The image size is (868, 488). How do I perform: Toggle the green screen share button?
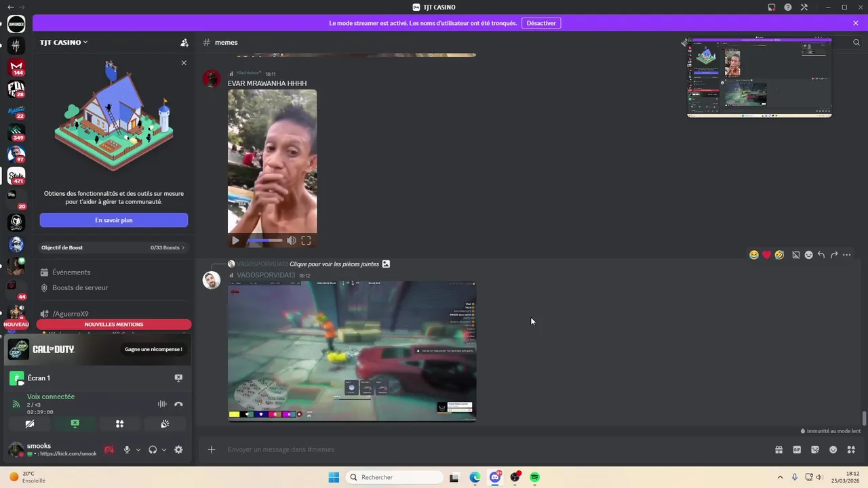coord(75,424)
